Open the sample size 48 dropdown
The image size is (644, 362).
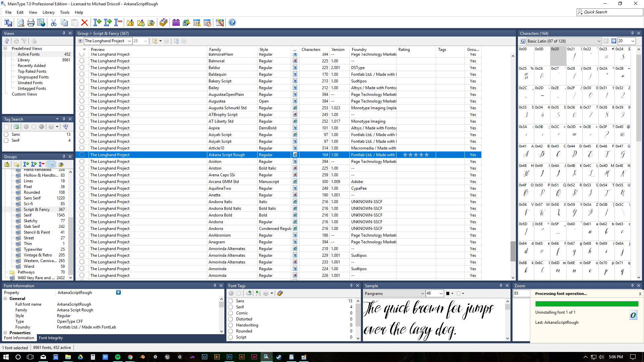tap(441, 294)
